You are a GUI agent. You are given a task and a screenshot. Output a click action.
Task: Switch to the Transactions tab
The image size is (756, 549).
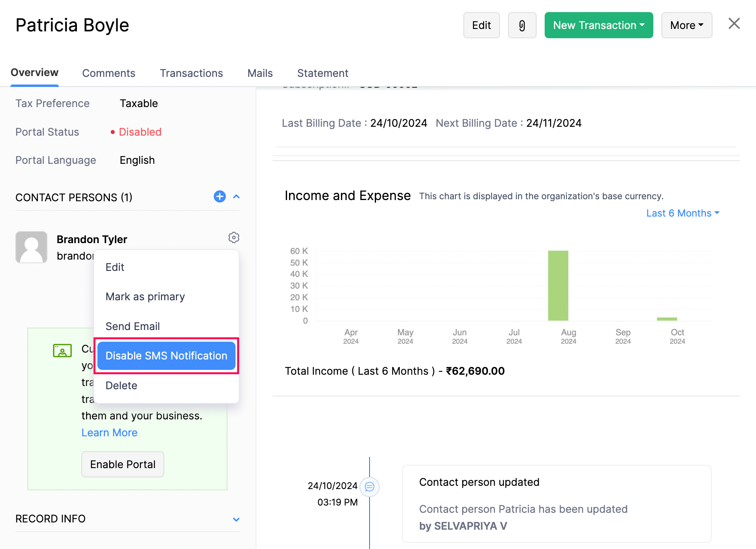click(x=191, y=73)
